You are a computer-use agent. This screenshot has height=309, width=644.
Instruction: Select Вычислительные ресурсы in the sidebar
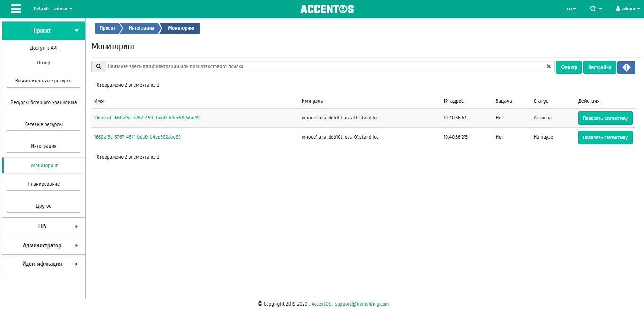44,81
